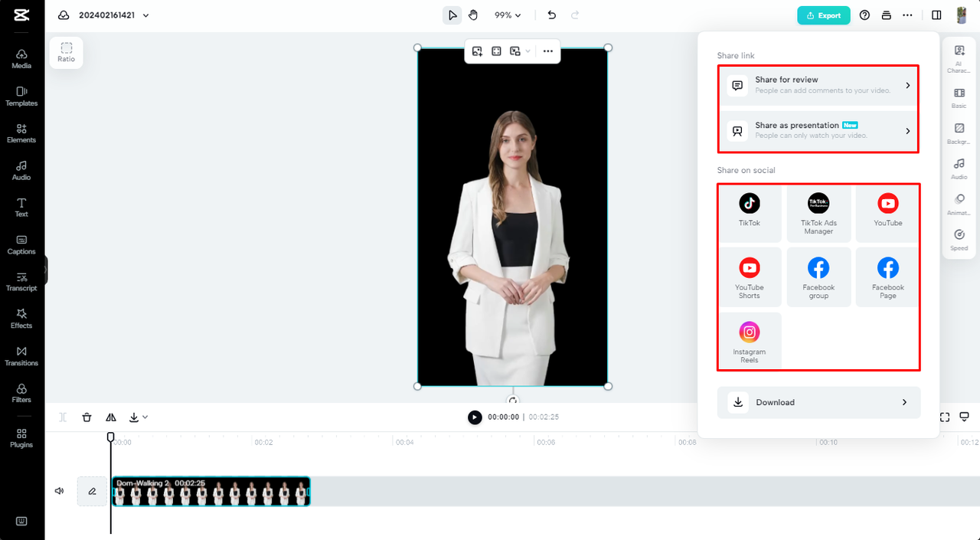This screenshot has width=980, height=540.
Task: Toggle fullscreen preview mode
Action: click(945, 417)
